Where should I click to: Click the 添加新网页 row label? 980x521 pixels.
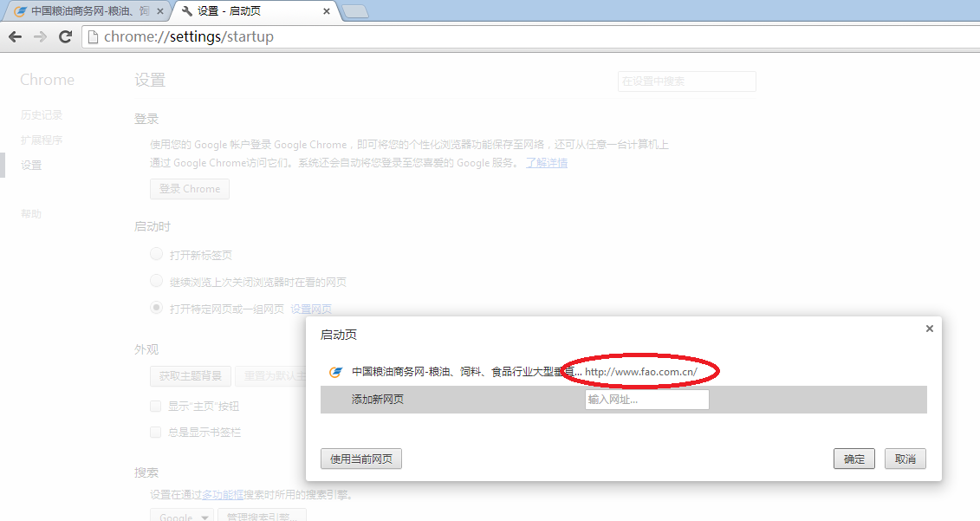click(378, 399)
